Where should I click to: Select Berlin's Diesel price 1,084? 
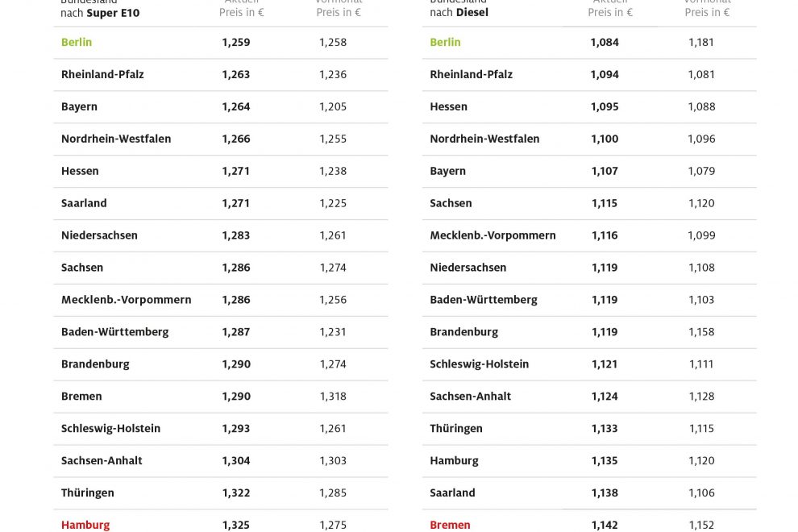(x=605, y=42)
